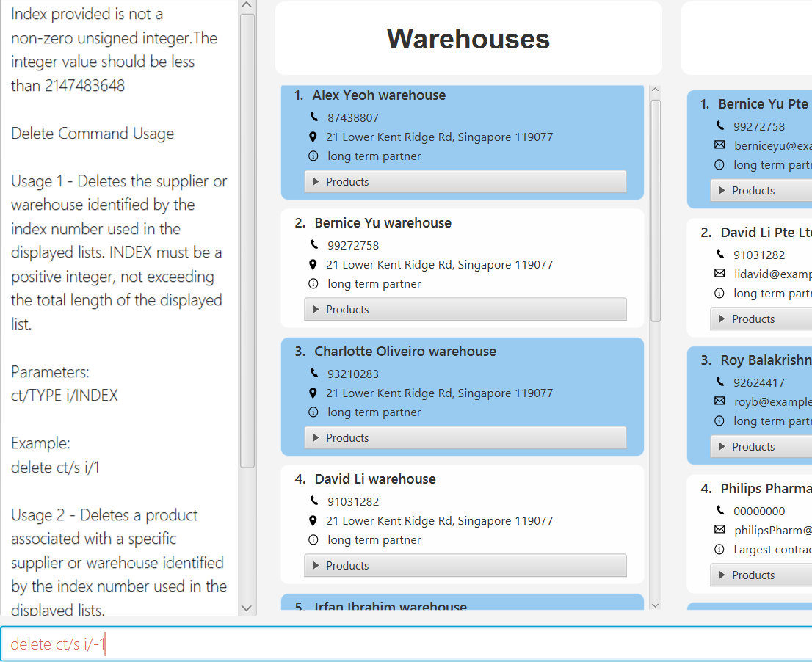This screenshot has height=662, width=812.
Task: Click info icon on Bernice Yu Pte supplier
Action: (719, 164)
